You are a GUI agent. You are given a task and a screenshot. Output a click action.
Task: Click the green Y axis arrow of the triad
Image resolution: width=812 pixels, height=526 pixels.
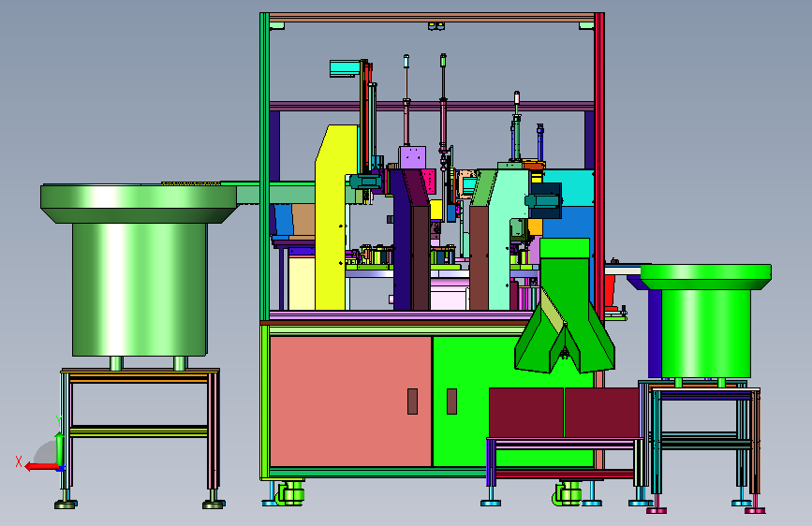tap(60, 449)
